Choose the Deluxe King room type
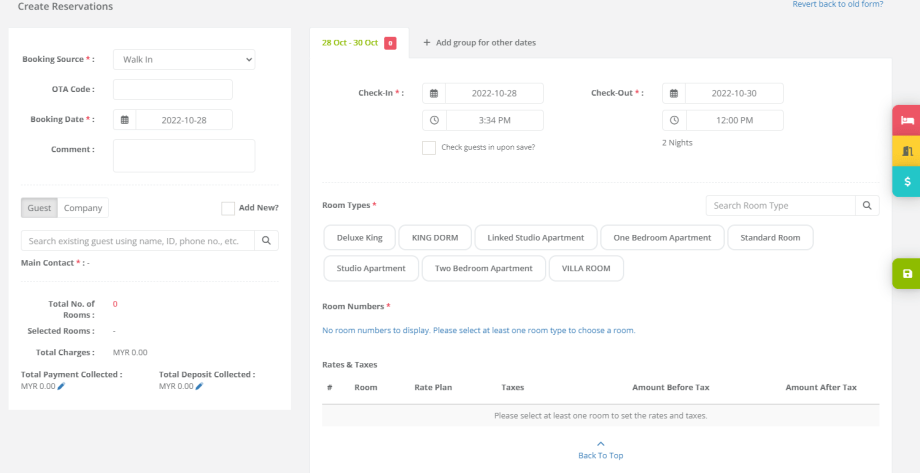This screenshot has height=473, width=920. (360, 238)
